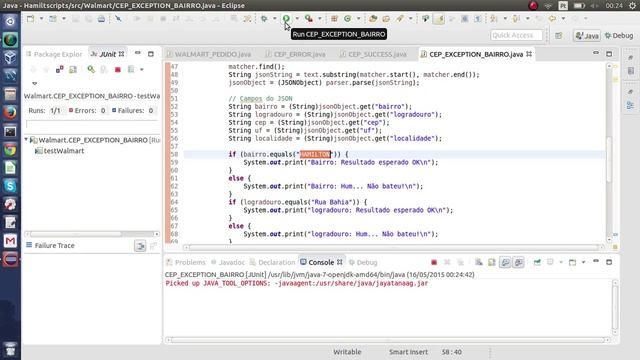This screenshot has width=640, height=360.
Task: Switch to the Package Explorer tab
Action: [x=54, y=54]
